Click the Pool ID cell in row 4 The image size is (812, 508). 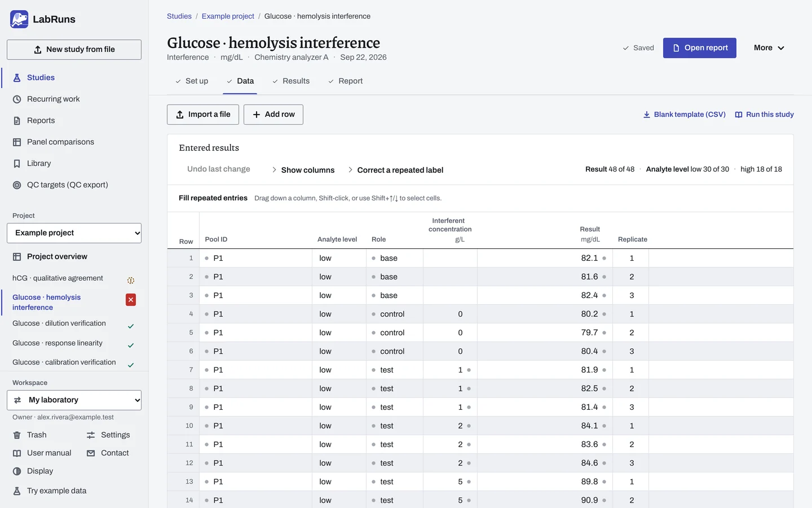(256, 314)
